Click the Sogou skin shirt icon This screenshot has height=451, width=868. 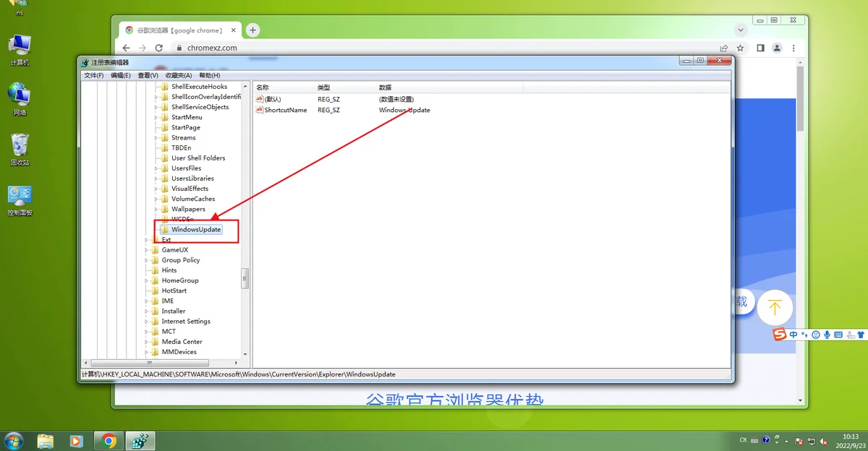tap(861, 335)
